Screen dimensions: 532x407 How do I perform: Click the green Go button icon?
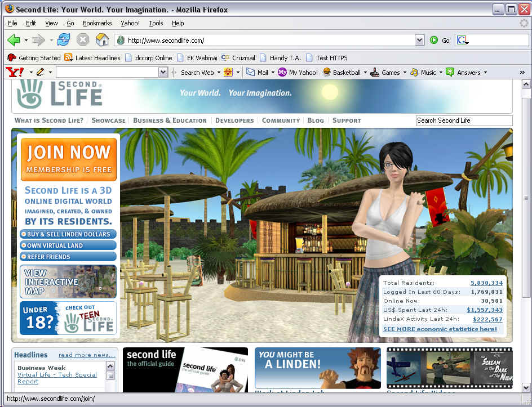point(434,40)
